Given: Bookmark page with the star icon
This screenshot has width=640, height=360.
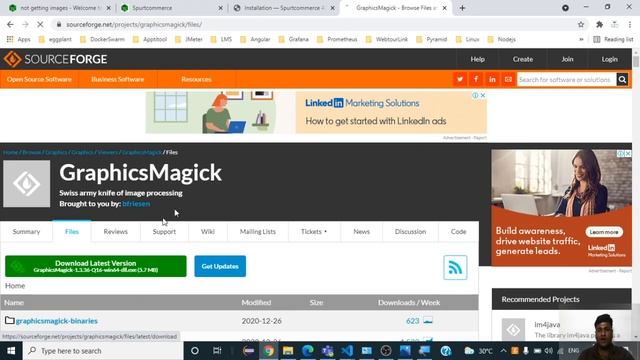Looking at the screenshot, I should pyautogui.click(x=581, y=24).
